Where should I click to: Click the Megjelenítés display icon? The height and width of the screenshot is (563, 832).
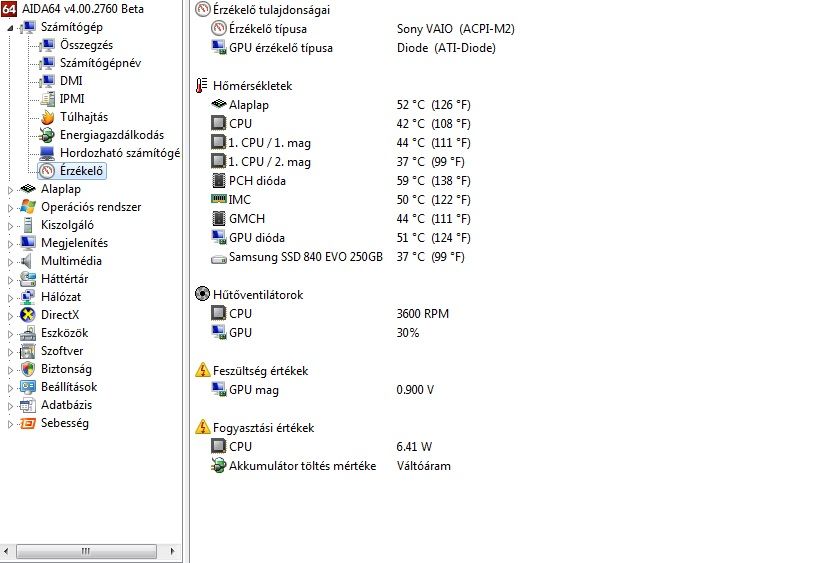pyautogui.click(x=28, y=243)
